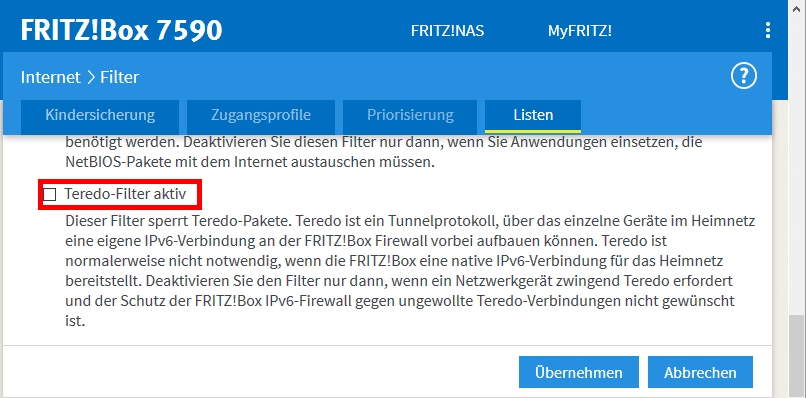Image resolution: width=806 pixels, height=398 pixels.
Task: Click the FRITZ!Box 7590 logo title
Action: (x=121, y=30)
